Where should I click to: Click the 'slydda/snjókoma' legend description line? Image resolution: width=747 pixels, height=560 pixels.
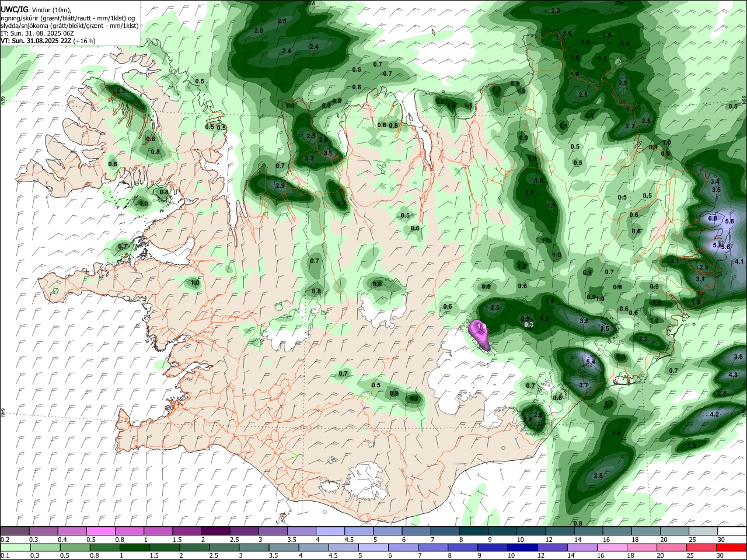pyautogui.click(x=70, y=26)
